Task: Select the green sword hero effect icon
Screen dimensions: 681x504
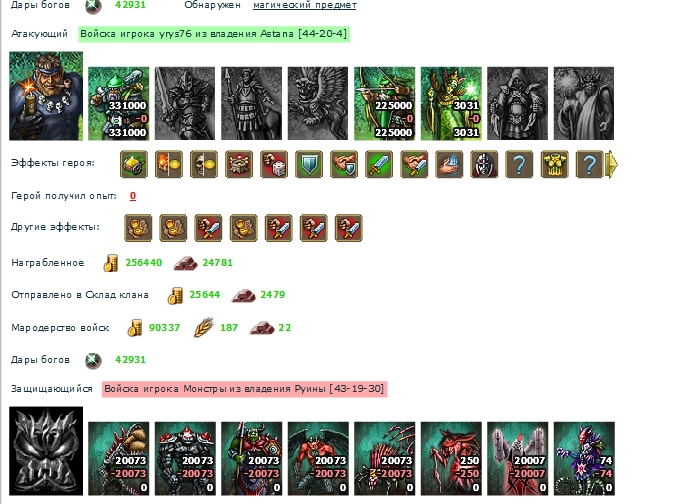Action: click(379, 164)
